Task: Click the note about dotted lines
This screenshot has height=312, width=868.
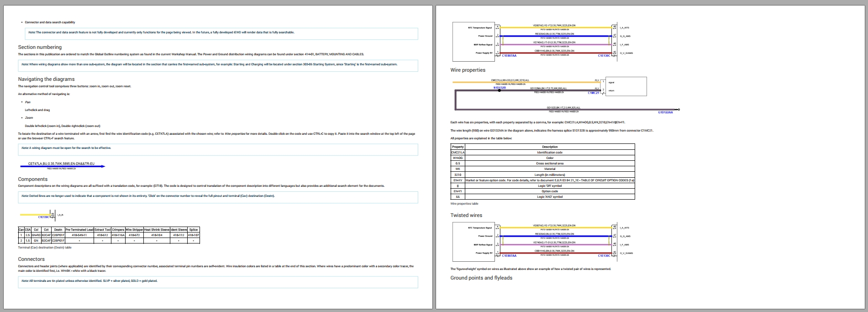Action: click(x=218, y=197)
